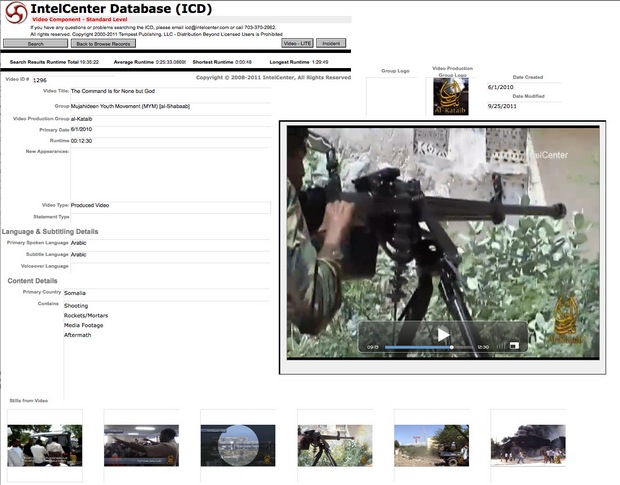Open the Incident tab
Viewport: 620px width, 485px height.
point(333,44)
